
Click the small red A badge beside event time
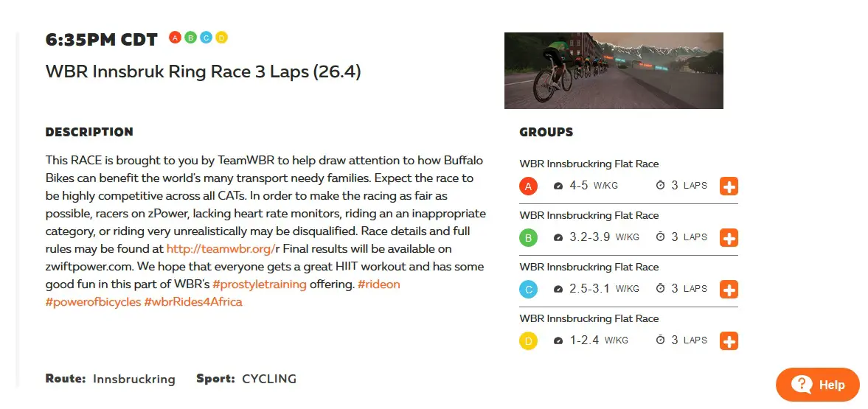click(x=175, y=38)
